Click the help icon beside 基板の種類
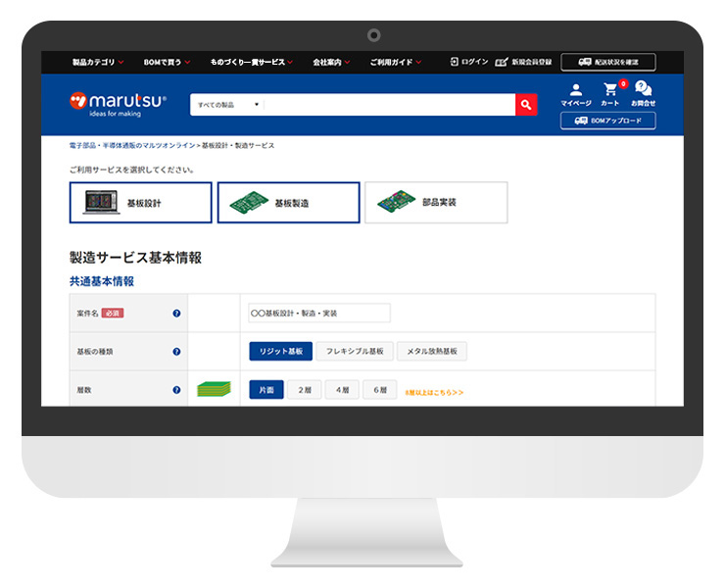The height and width of the screenshot is (588, 725). 176,351
